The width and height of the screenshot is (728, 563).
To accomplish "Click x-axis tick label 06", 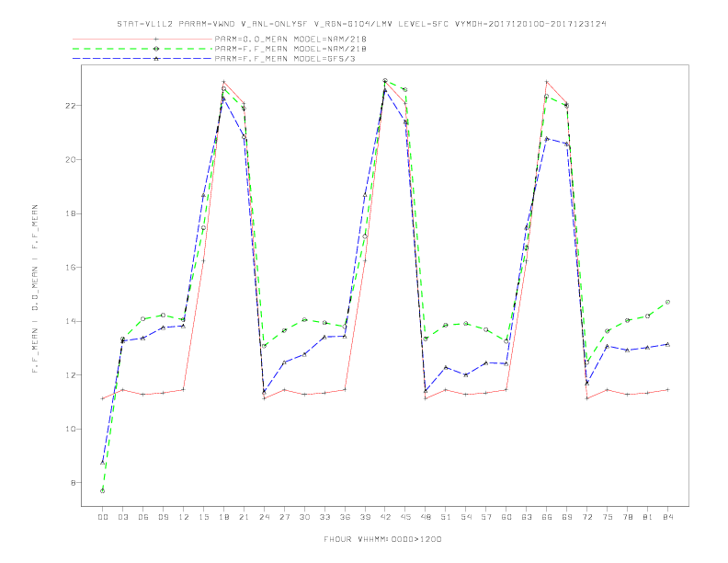I will coord(143,517).
